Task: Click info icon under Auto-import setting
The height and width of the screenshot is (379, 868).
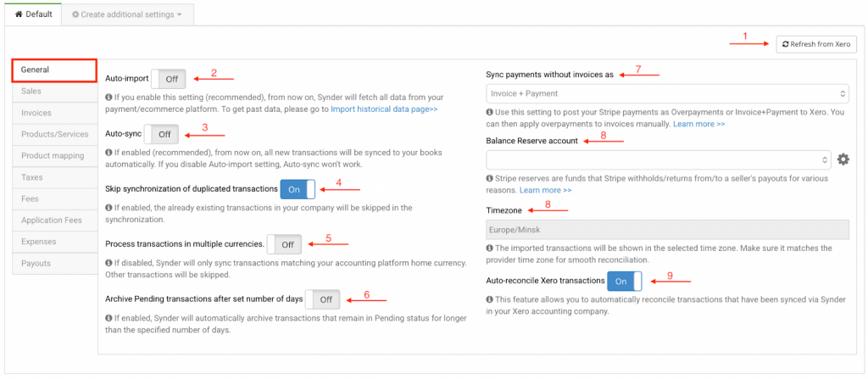Action: [x=108, y=98]
